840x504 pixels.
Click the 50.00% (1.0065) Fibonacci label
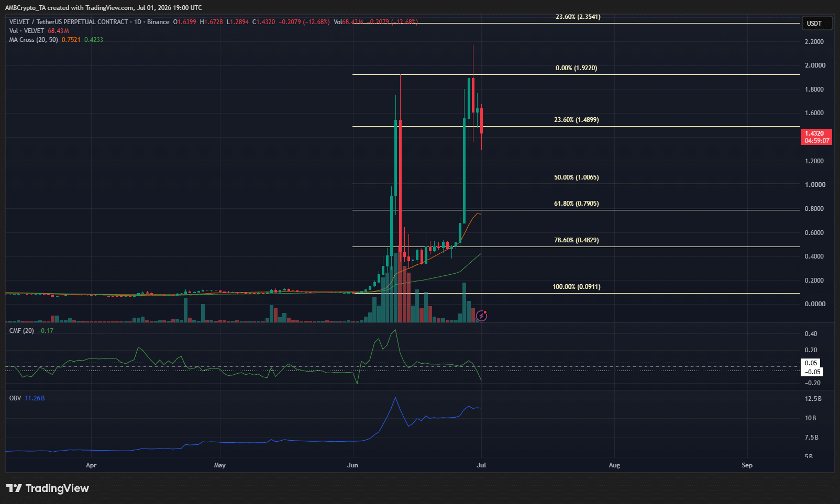(x=577, y=177)
